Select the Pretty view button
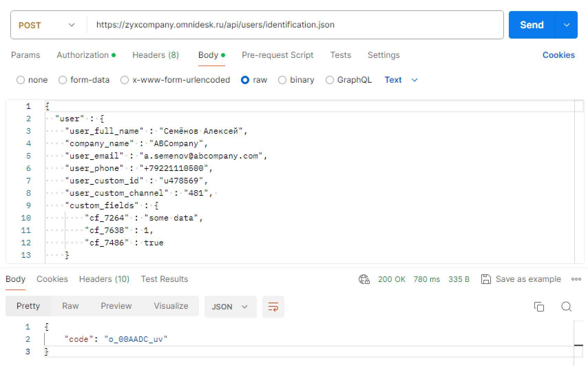 [28, 306]
